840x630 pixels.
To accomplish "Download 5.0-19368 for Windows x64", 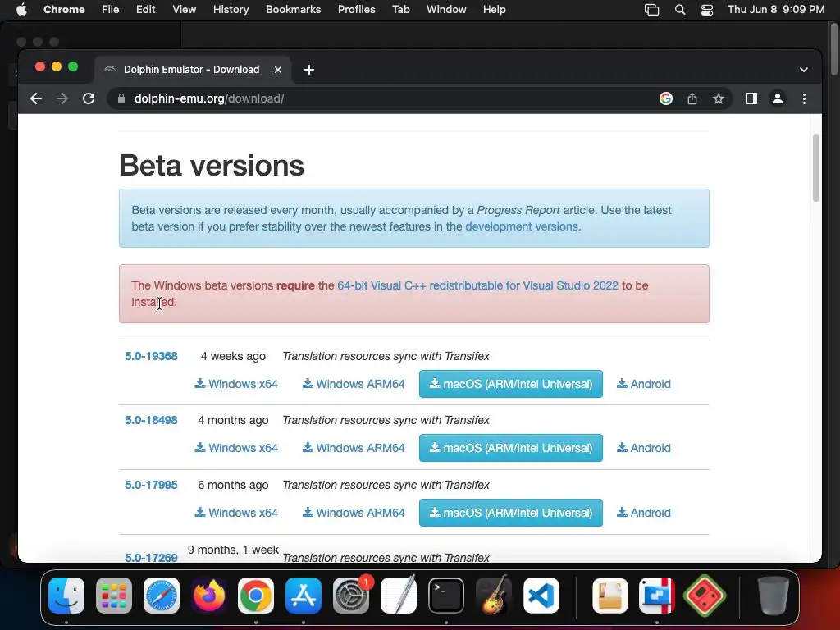I will (x=236, y=384).
